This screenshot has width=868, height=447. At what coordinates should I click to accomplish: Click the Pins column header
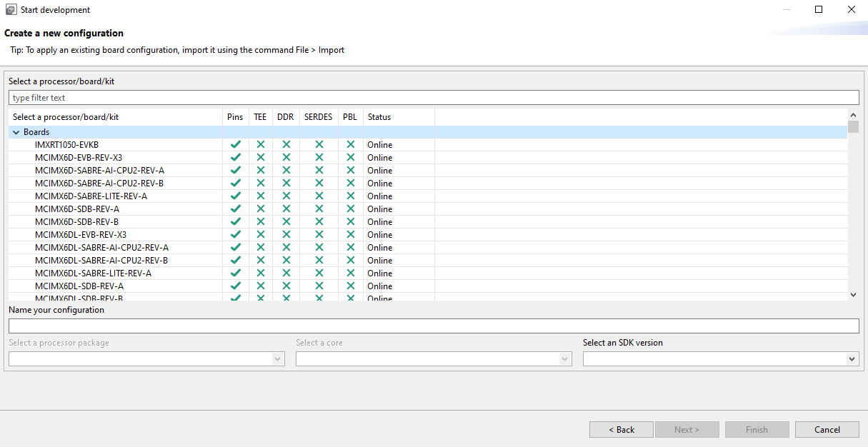[235, 117]
